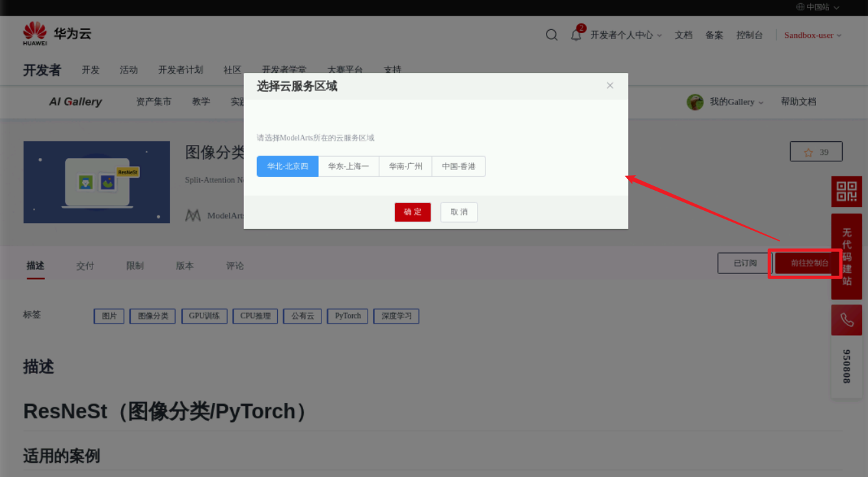This screenshot has height=477, width=868.
Task: Click the 我的Gallery avatar icon
Action: 695,102
